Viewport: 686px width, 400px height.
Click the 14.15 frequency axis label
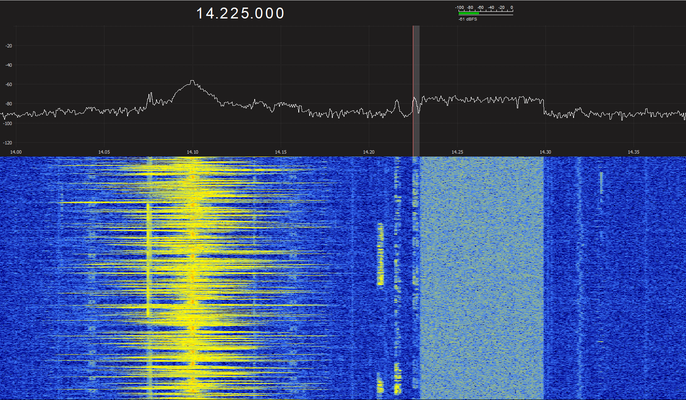(281, 152)
